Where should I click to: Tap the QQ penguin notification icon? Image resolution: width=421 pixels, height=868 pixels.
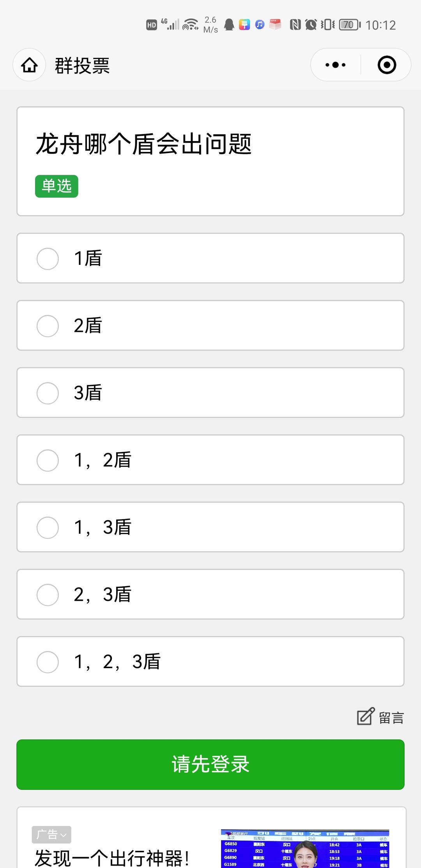(x=229, y=25)
